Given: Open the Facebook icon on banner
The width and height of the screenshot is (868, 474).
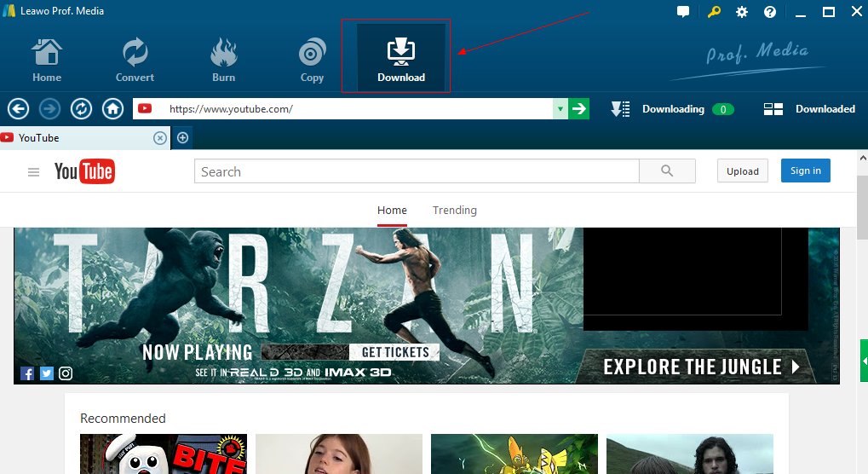Looking at the screenshot, I should tap(27, 373).
